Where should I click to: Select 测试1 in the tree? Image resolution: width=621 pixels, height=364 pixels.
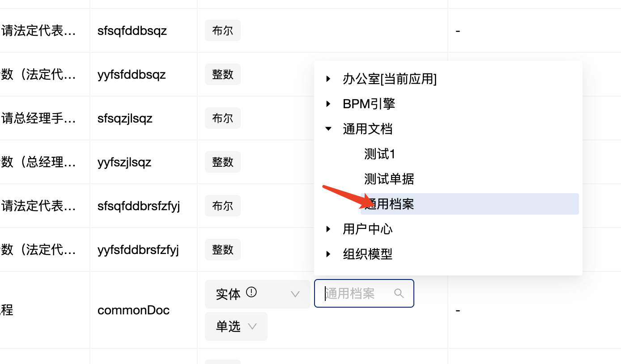pyautogui.click(x=380, y=154)
